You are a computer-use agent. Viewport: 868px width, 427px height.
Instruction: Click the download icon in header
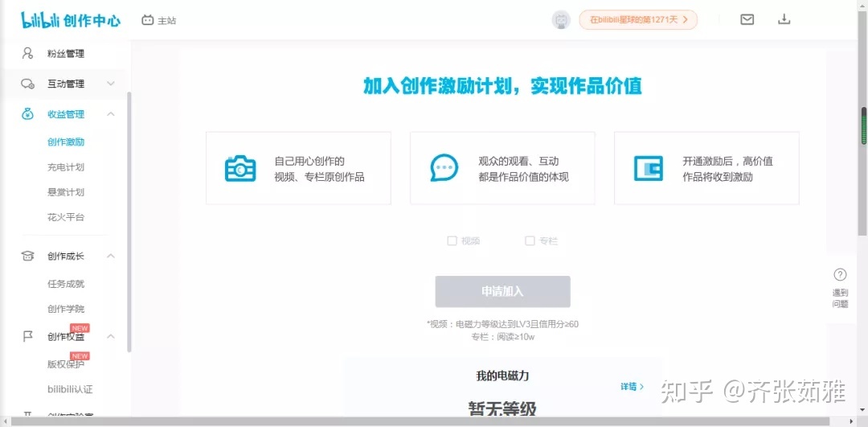click(784, 20)
